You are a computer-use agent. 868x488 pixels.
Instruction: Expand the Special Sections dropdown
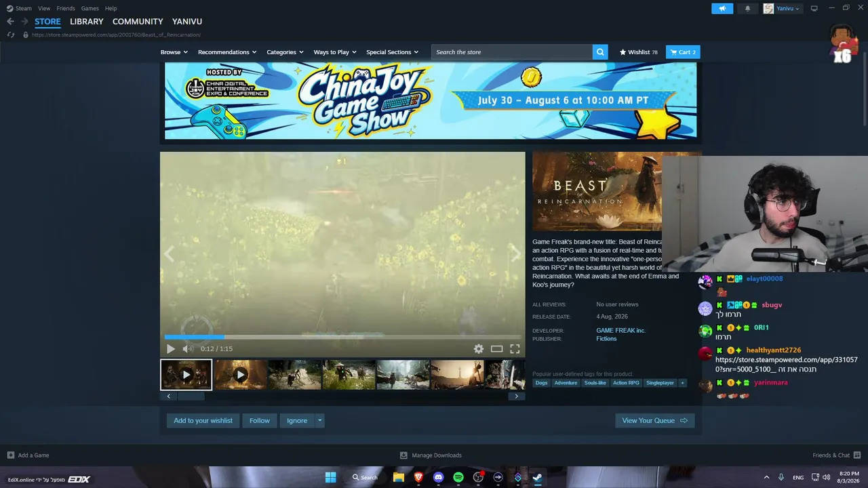click(x=392, y=52)
